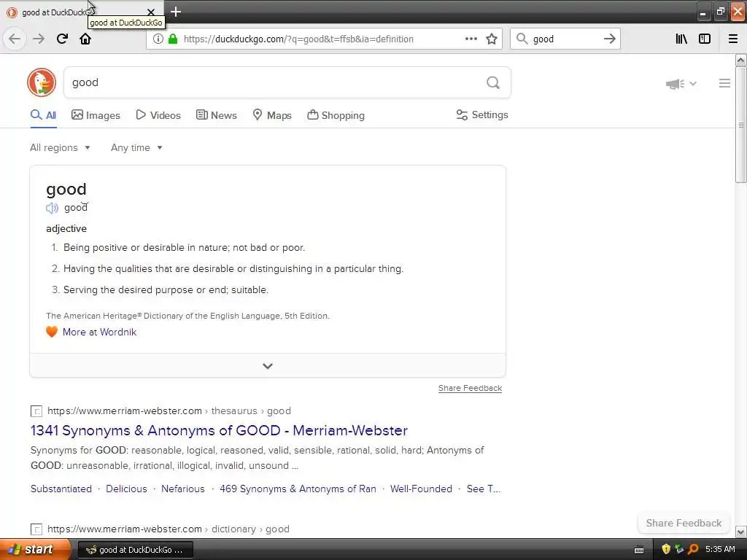Click underlined Share Feedback link under definition
The height and width of the screenshot is (560, 747).
pos(470,388)
